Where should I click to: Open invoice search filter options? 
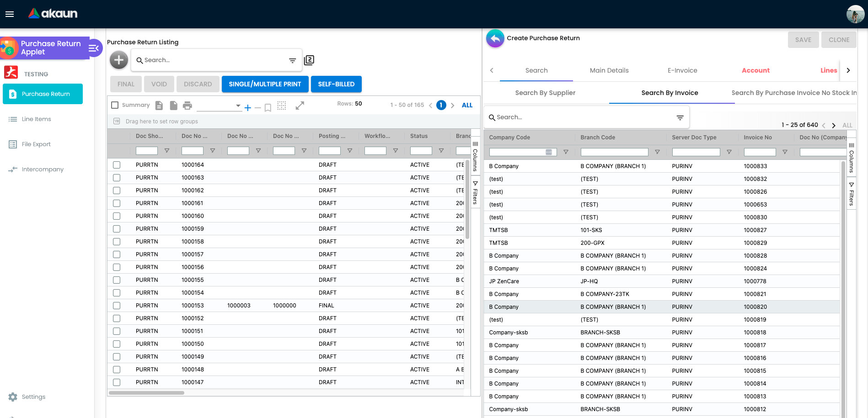coord(680,117)
